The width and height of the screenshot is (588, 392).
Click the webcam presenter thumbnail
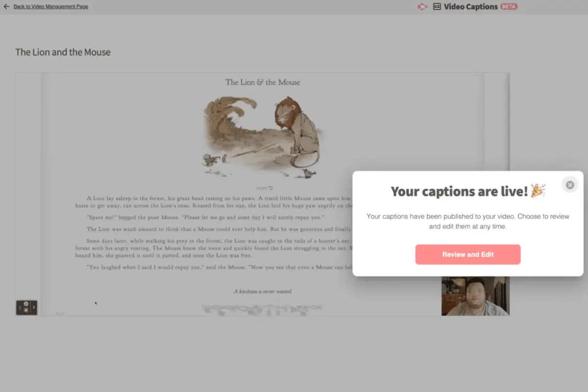475,296
